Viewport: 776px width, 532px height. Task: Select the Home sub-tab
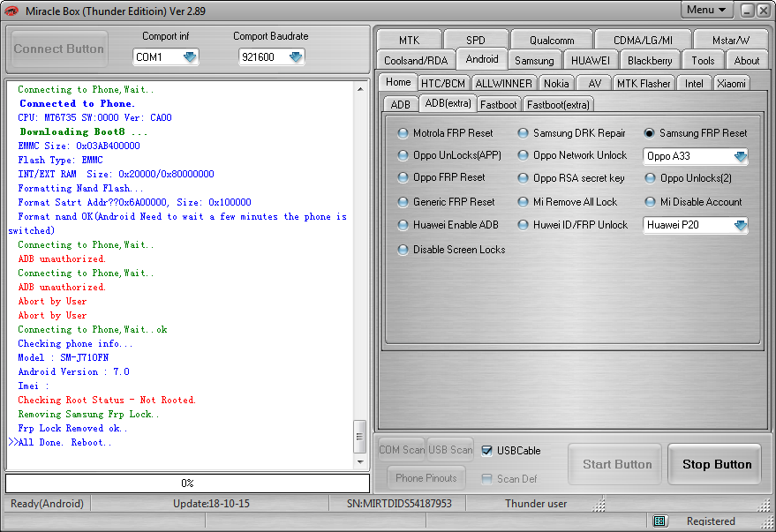click(398, 82)
